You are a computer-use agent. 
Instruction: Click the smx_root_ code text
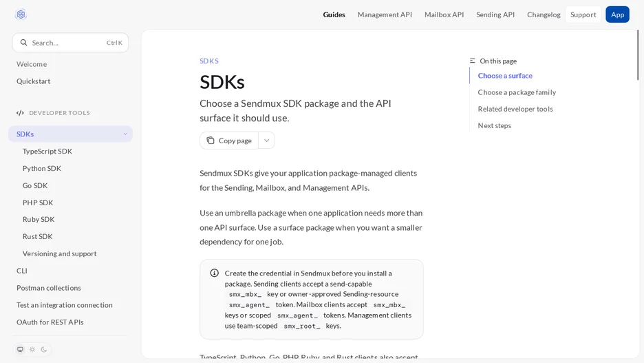tap(302, 326)
